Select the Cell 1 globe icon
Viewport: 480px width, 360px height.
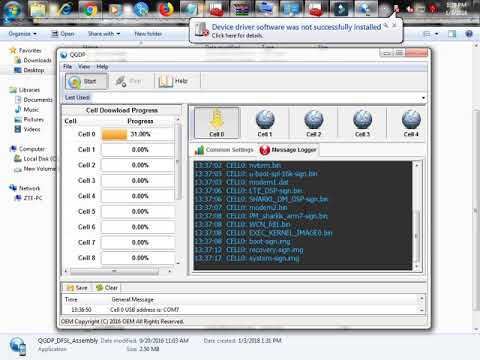pyautogui.click(x=265, y=123)
